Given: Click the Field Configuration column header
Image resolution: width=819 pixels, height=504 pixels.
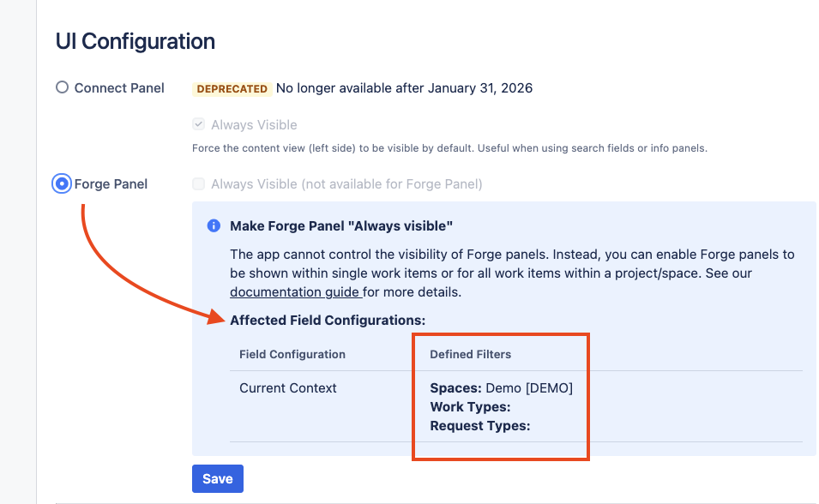Looking at the screenshot, I should coord(292,354).
